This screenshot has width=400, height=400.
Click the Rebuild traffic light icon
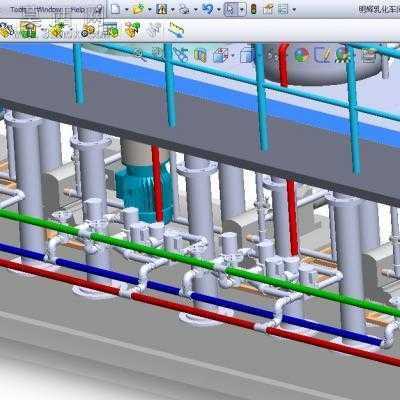point(254,9)
